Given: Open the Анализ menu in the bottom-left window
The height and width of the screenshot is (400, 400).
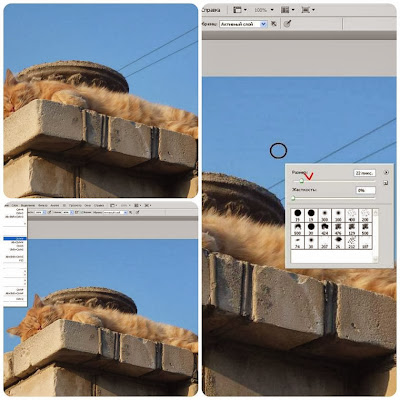Looking at the screenshot, I should [55, 205].
